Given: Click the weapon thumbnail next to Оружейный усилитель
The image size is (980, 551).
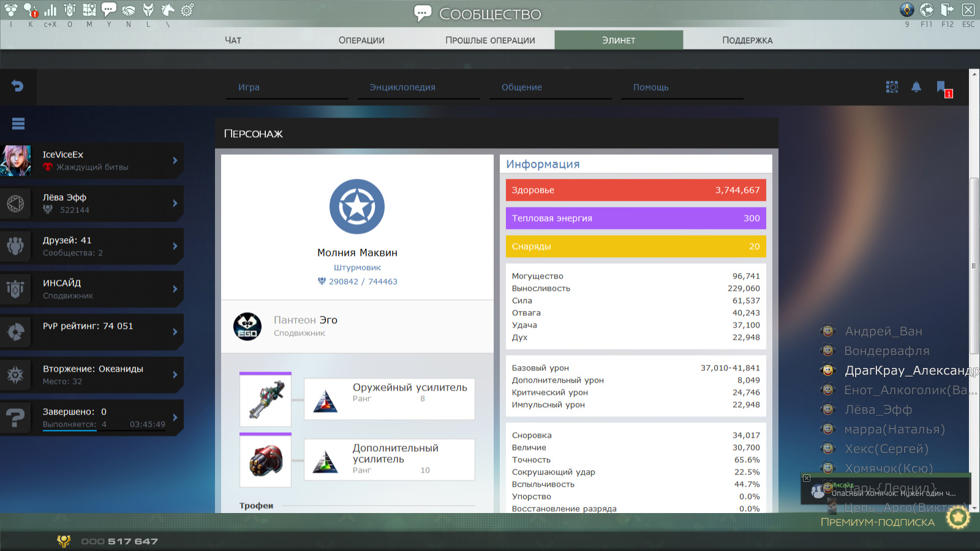Looking at the screenshot, I should click(x=265, y=400).
